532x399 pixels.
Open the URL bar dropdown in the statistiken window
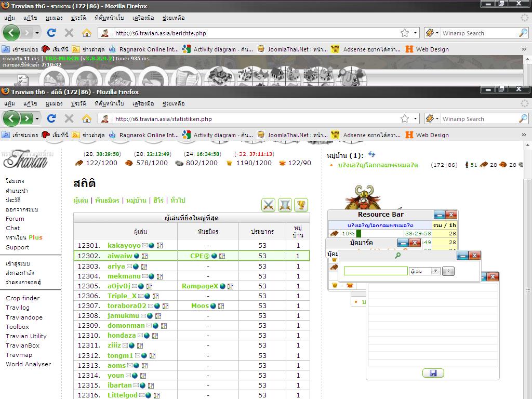click(x=415, y=119)
